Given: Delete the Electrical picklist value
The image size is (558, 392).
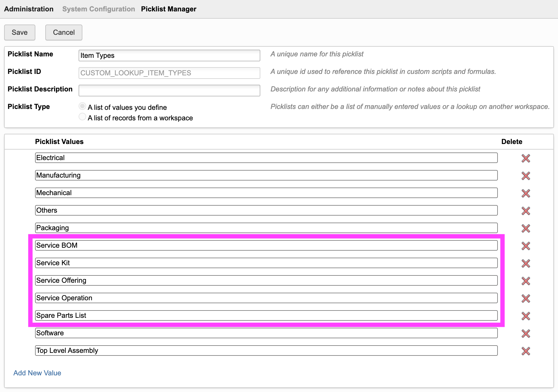Looking at the screenshot, I should tap(526, 158).
